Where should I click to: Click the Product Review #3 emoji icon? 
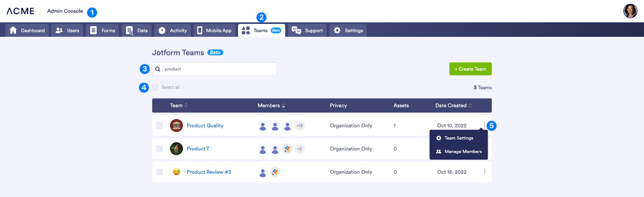click(176, 172)
